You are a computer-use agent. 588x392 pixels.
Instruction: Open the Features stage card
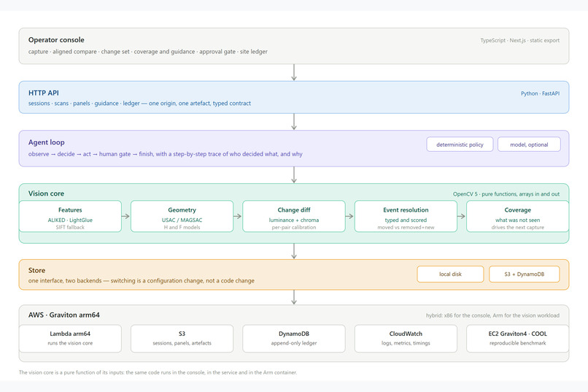[x=70, y=217]
